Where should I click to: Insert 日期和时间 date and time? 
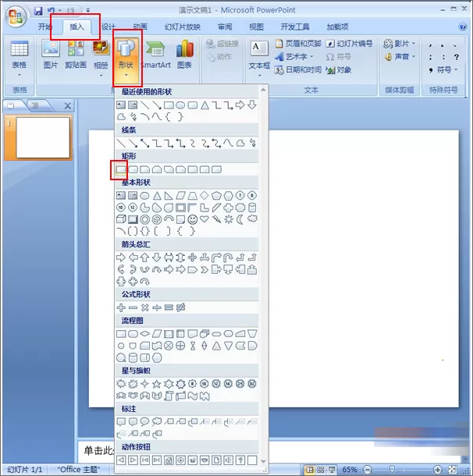tap(298, 69)
